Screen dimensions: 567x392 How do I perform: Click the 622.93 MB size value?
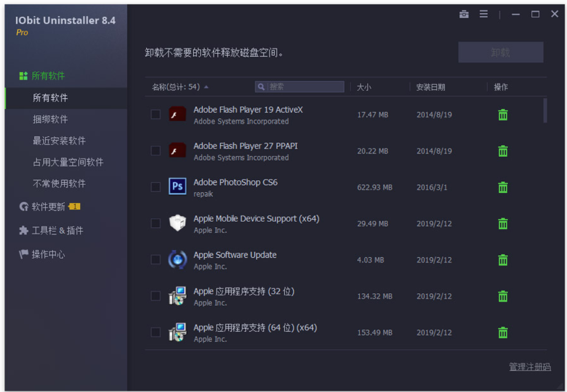375,187
